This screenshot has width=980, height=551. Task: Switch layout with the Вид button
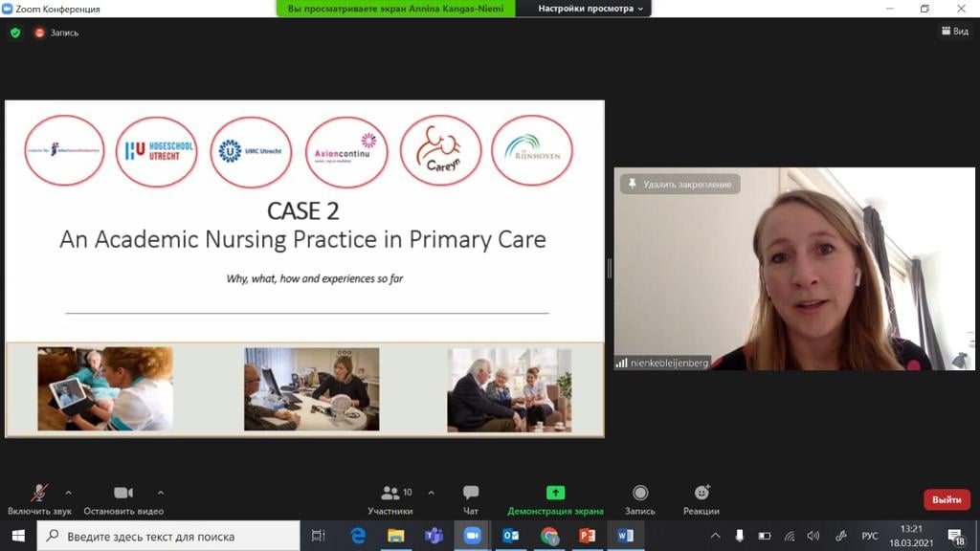(x=955, y=32)
